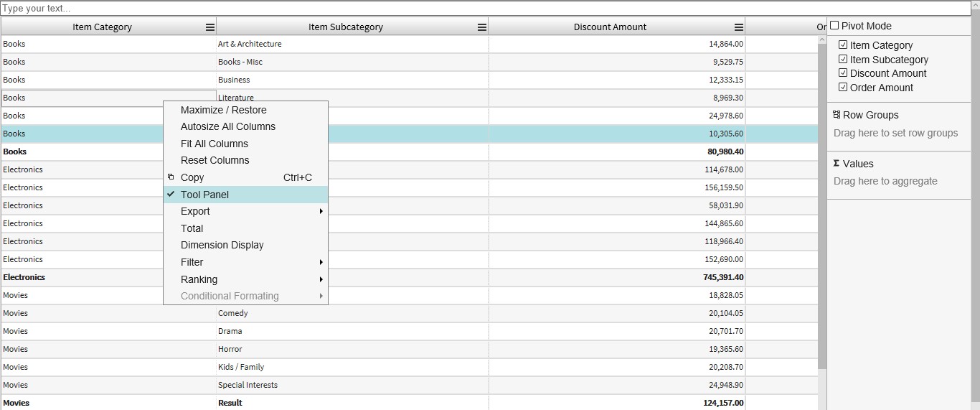Click the vertical scrollbar of the grid
Image resolution: width=980 pixels, height=410 pixels.
[822, 215]
